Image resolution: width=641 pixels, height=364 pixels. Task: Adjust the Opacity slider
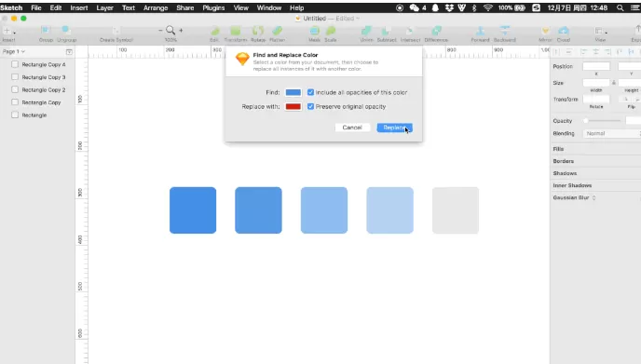coord(602,121)
